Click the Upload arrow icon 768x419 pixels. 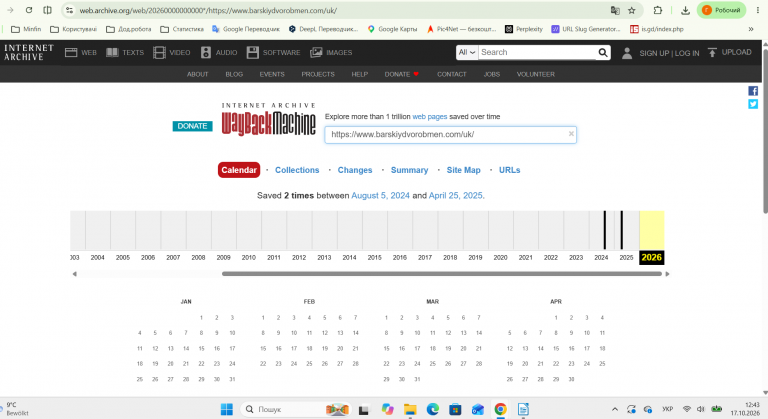[x=712, y=52]
